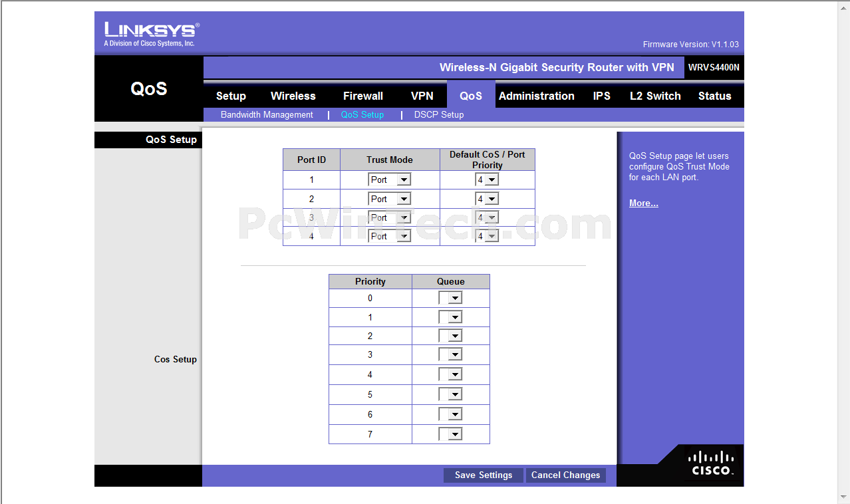The height and width of the screenshot is (504, 850).
Task: Go to the L2 Switch tab
Action: pyautogui.click(x=655, y=96)
